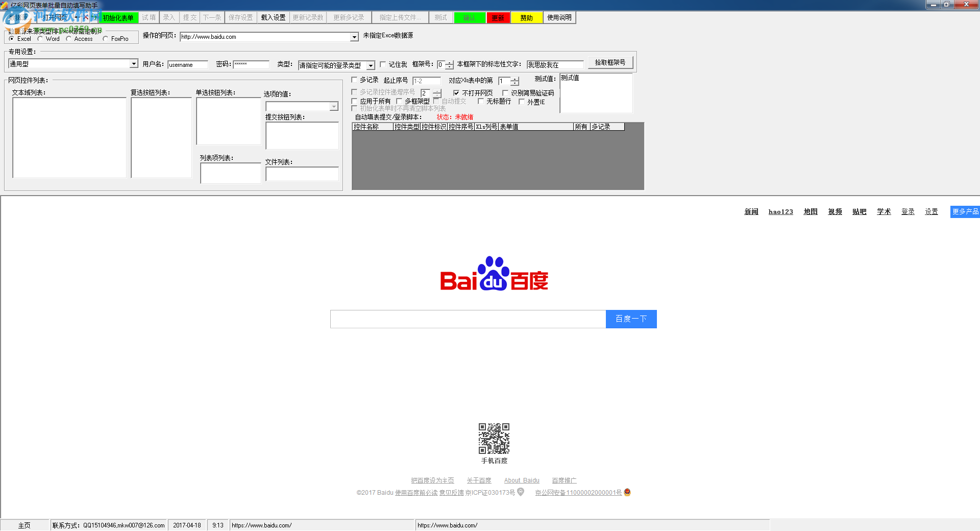Click the 提交 toolbar button
The image size is (980, 531).
click(x=189, y=17)
